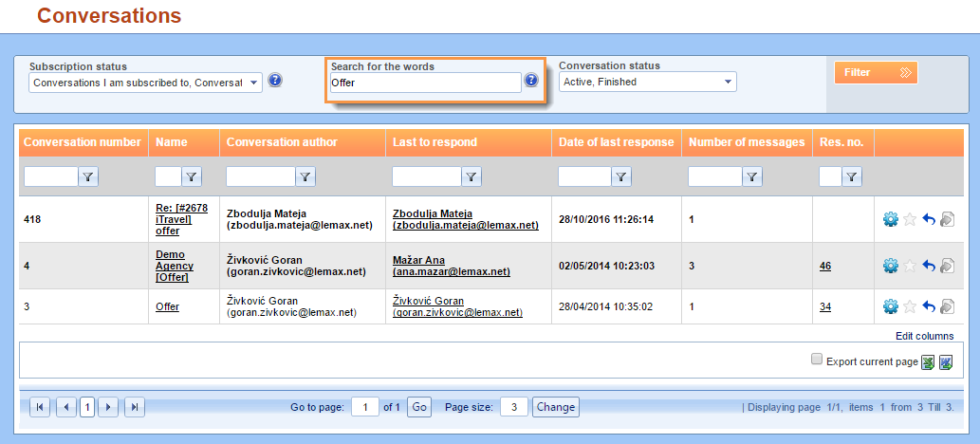Export list to Word
Image resolution: width=980 pixels, height=444 pixels.
click(x=946, y=362)
